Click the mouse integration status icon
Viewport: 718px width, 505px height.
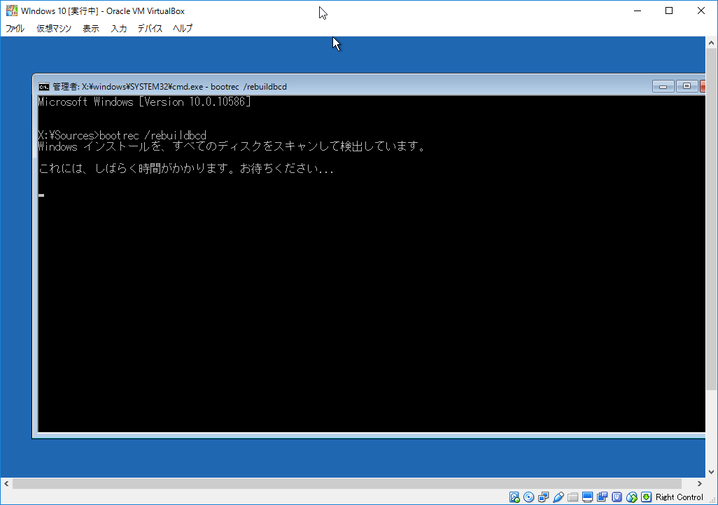click(x=631, y=497)
